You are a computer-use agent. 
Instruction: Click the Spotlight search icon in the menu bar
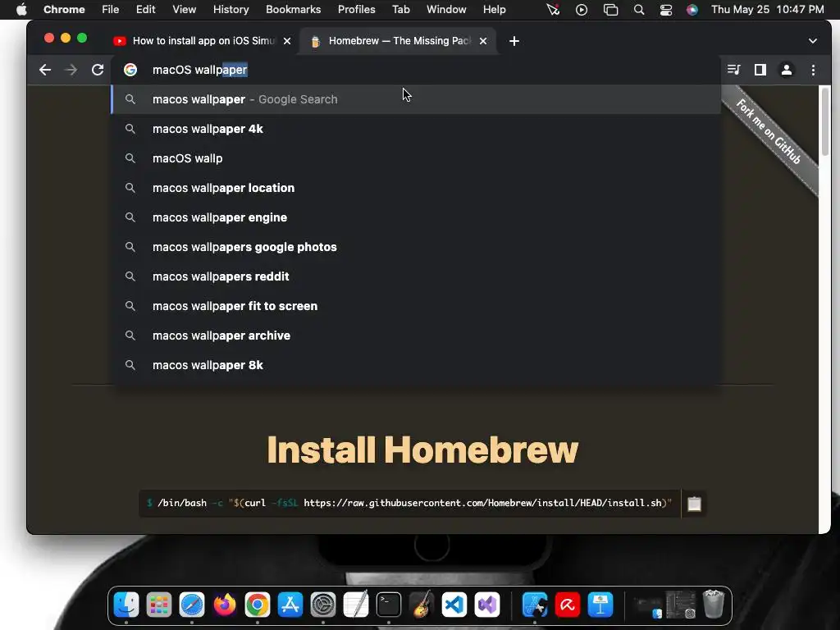click(x=638, y=10)
